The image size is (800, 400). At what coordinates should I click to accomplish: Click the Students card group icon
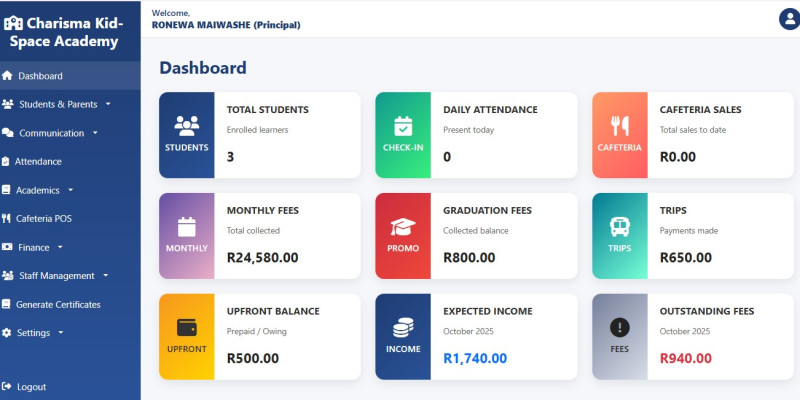click(187, 125)
